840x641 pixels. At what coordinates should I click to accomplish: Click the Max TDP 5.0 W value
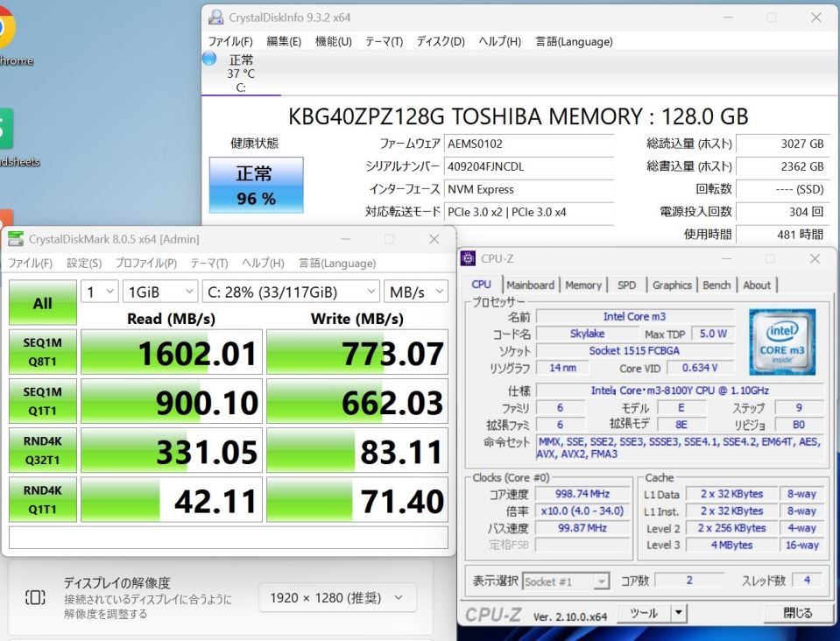[x=713, y=333]
